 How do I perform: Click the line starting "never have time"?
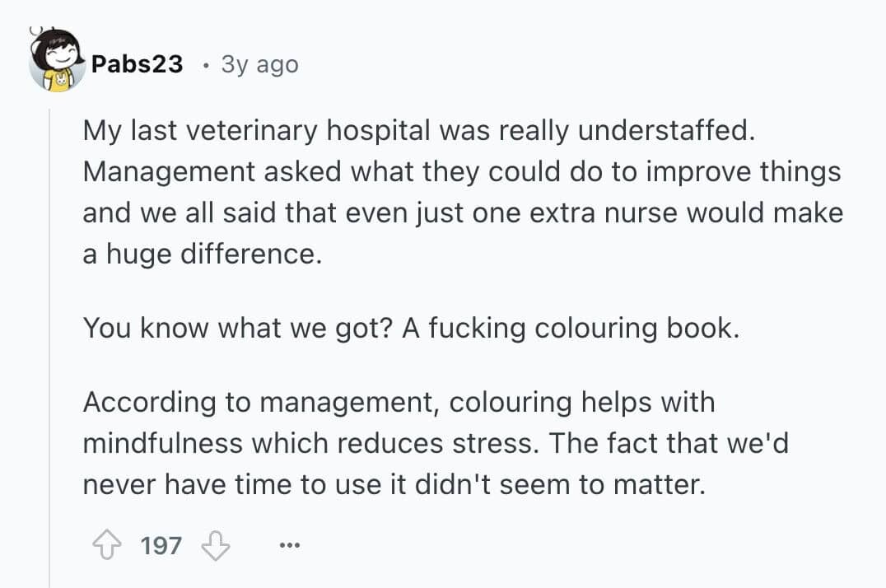coord(394,485)
